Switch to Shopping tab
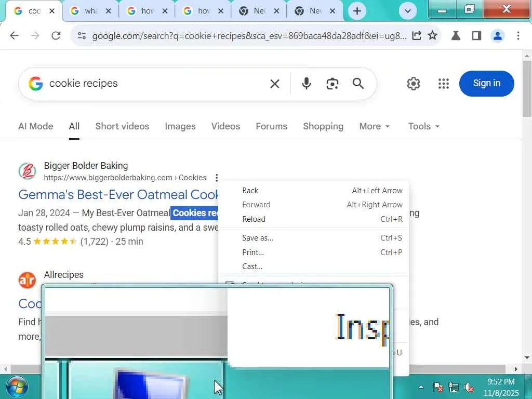This screenshot has width=532, height=399. point(323,126)
